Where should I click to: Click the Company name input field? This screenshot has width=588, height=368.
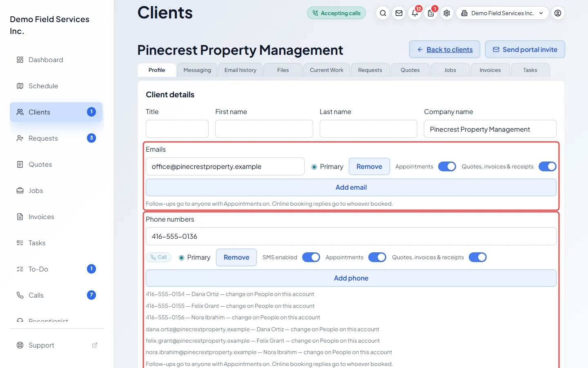click(x=490, y=129)
